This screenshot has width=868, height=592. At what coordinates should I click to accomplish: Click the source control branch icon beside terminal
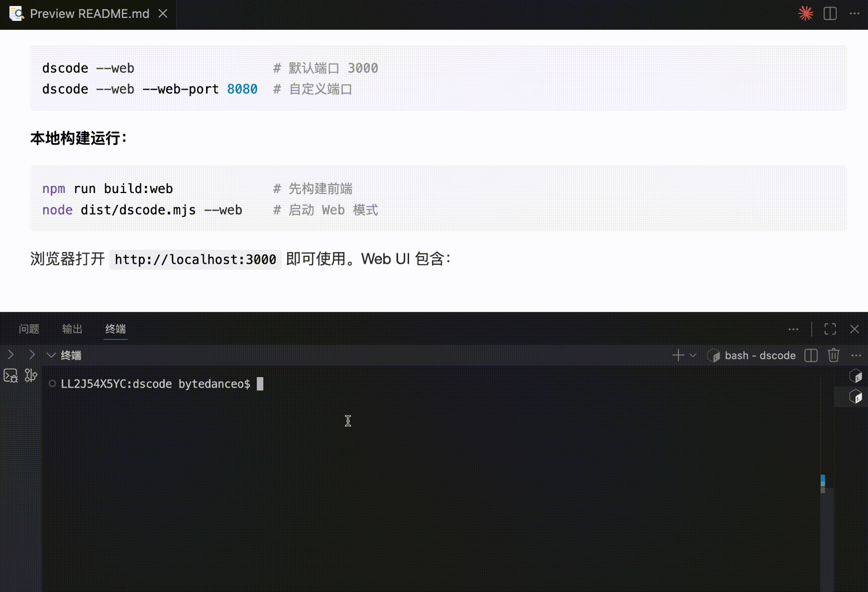click(31, 375)
